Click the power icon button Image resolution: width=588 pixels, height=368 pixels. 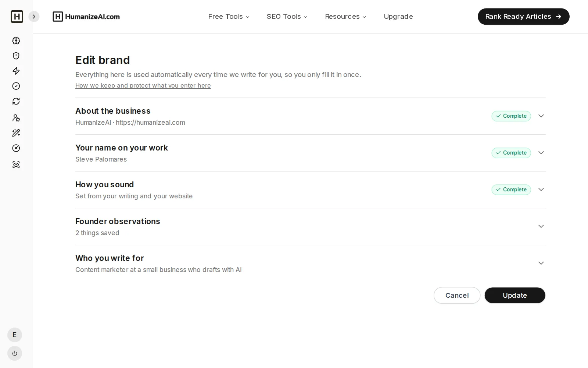15,353
